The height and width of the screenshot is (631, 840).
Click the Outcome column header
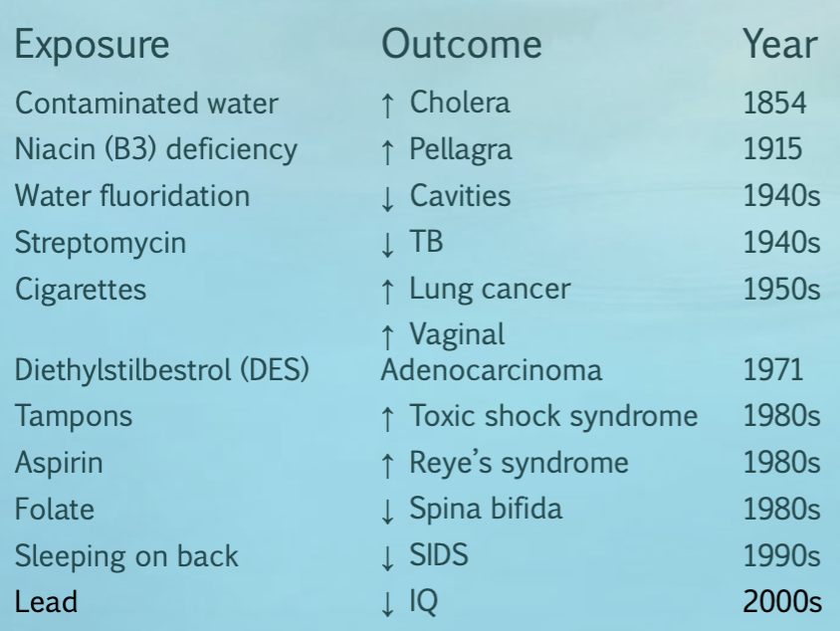click(462, 45)
